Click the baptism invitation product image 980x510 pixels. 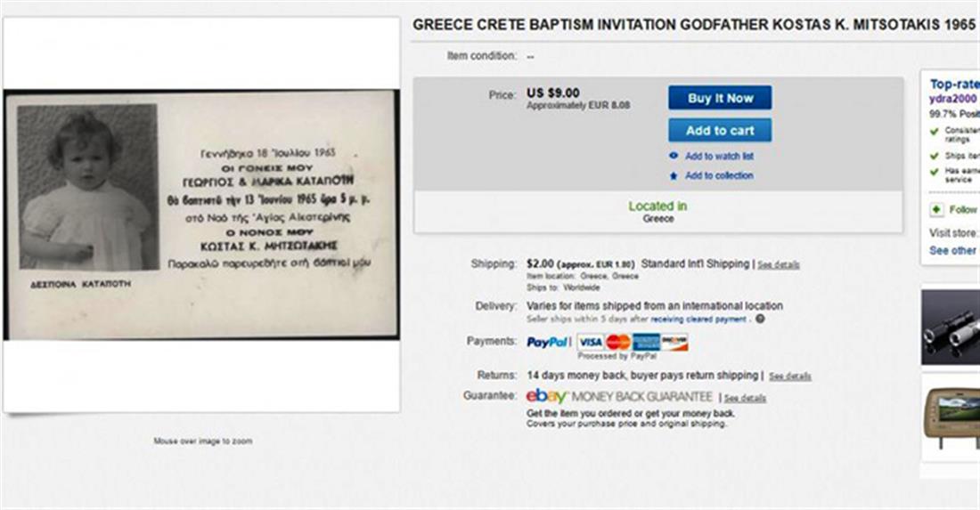(x=200, y=214)
